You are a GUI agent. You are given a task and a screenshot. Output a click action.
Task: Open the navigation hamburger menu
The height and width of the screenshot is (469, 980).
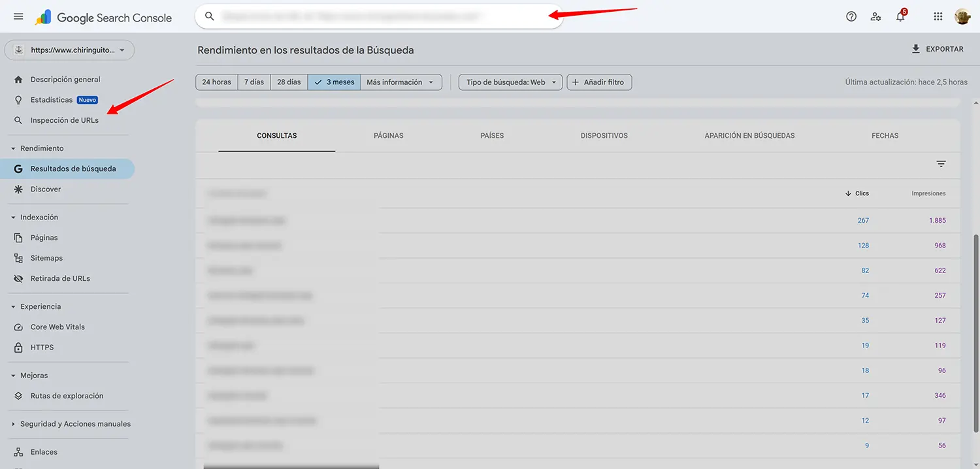click(x=18, y=16)
